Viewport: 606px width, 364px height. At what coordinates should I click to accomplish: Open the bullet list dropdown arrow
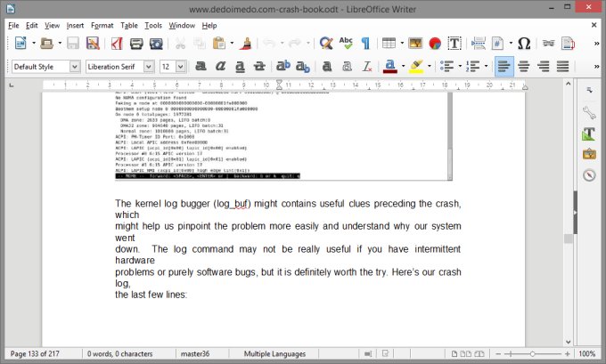[x=460, y=67]
